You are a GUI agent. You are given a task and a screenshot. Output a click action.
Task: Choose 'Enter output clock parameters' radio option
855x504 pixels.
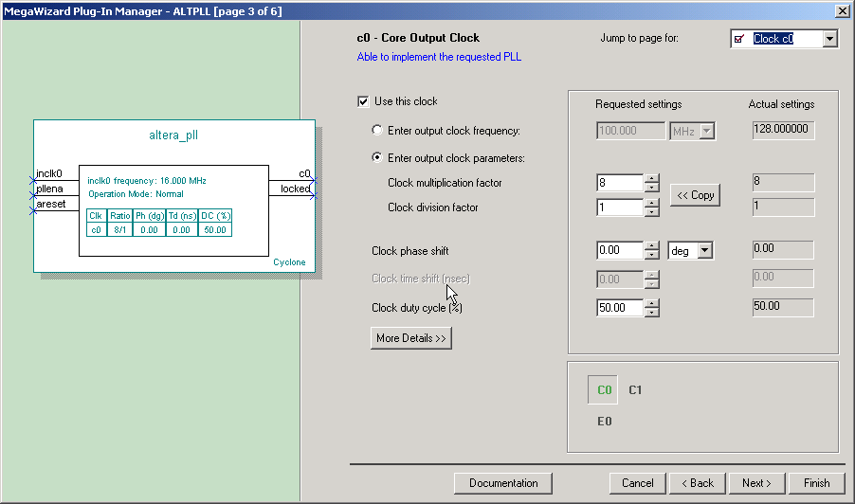(377, 158)
